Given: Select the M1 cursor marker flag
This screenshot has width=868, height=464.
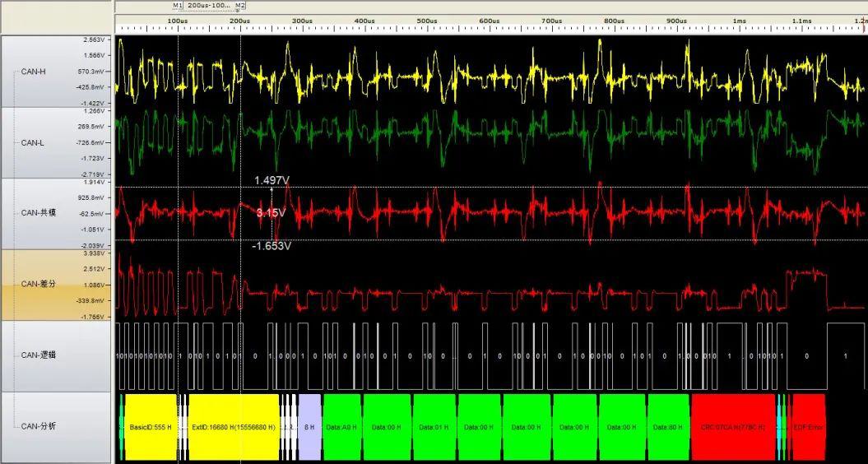Looking at the screenshot, I should (177, 5).
